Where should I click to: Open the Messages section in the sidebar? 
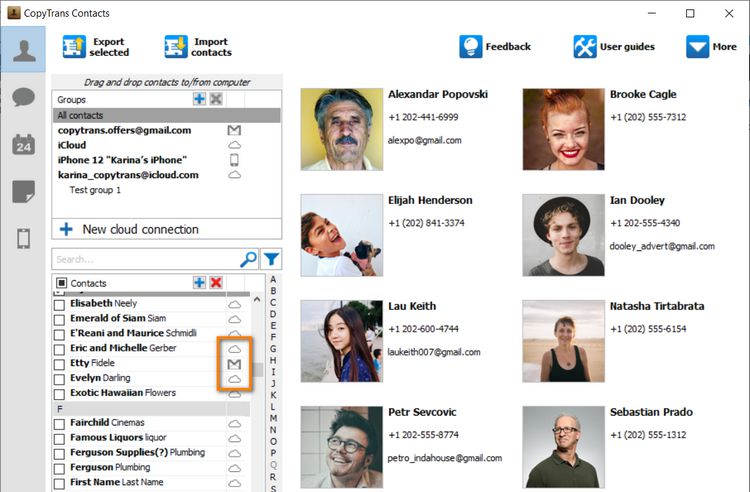tap(23, 97)
